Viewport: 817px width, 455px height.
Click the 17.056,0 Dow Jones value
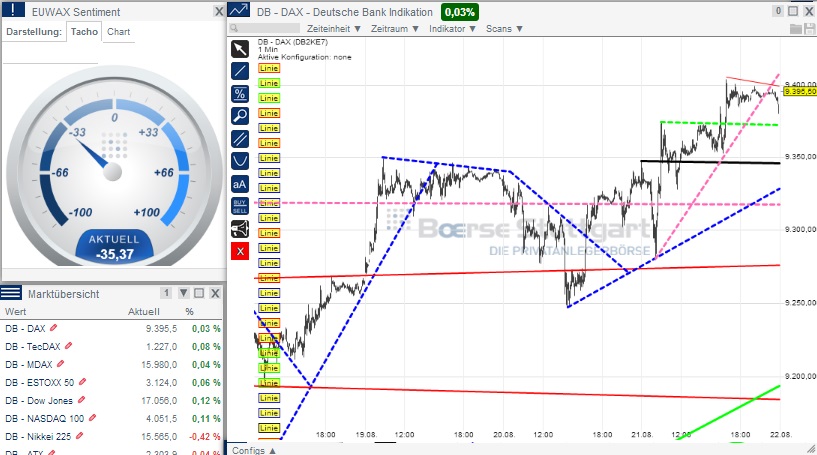point(159,400)
